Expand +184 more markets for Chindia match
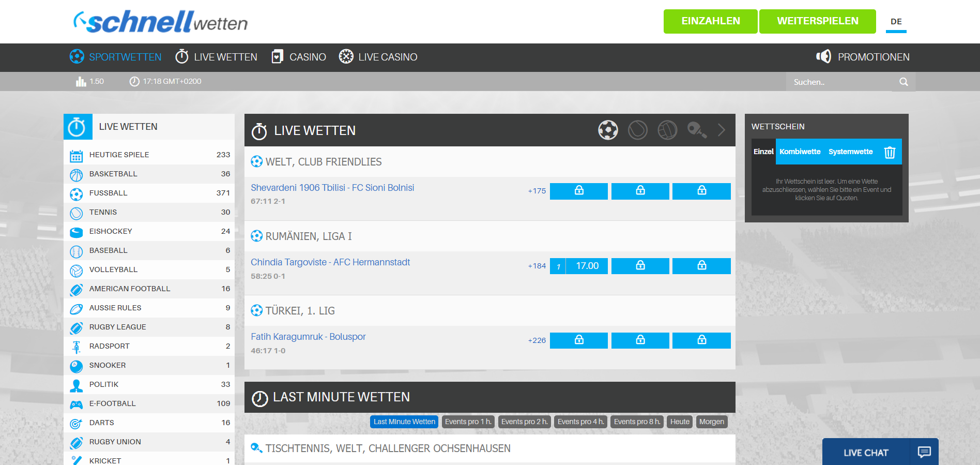980x465 pixels. tap(537, 266)
